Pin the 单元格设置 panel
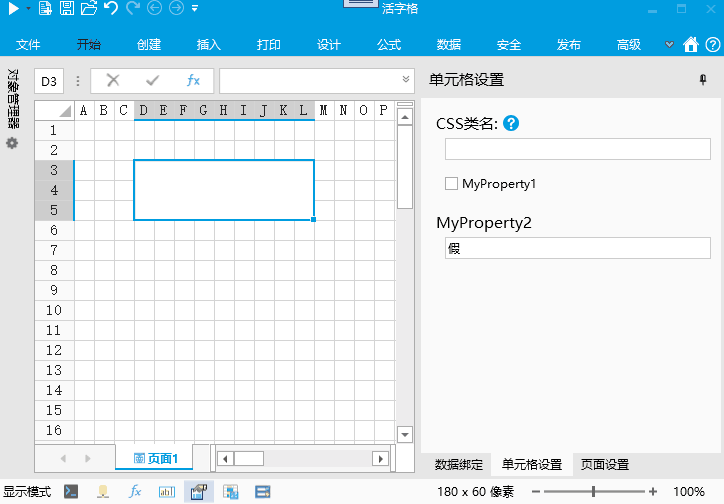724x504 pixels. 703,80
